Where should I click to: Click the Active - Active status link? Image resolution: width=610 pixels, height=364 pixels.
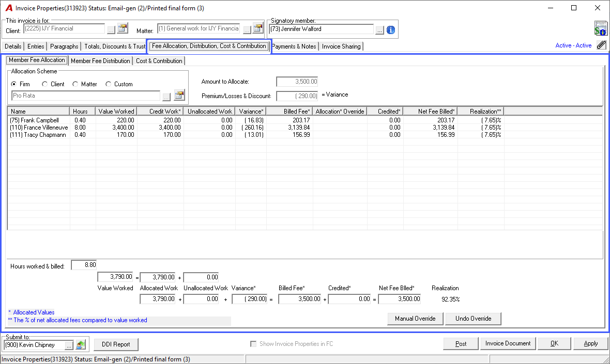[573, 45]
